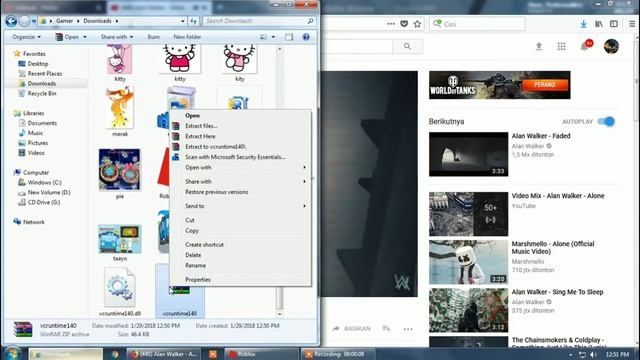This screenshot has width=640, height=360.
Task: Open the recent pages dropdown arrow
Action: pos(34,21)
